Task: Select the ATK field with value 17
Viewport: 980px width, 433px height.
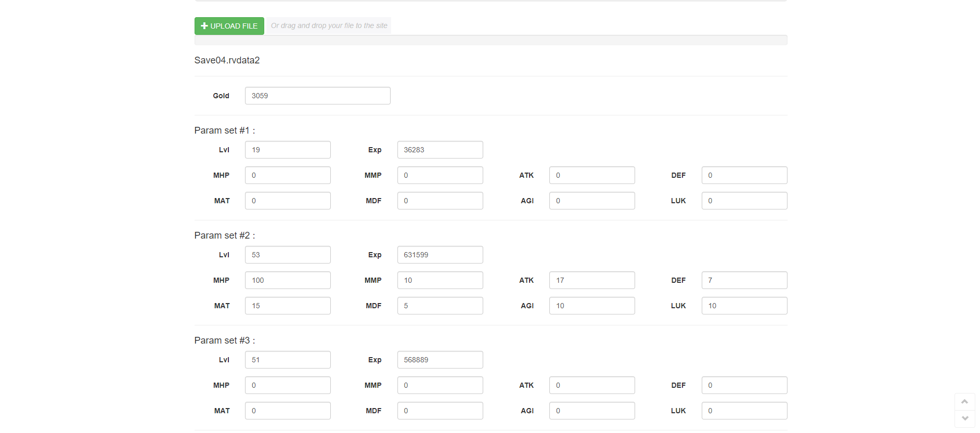Action: (x=591, y=280)
